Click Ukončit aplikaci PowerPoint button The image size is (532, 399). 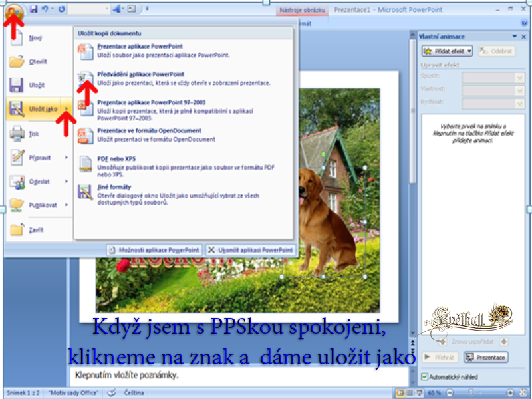click(251, 250)
